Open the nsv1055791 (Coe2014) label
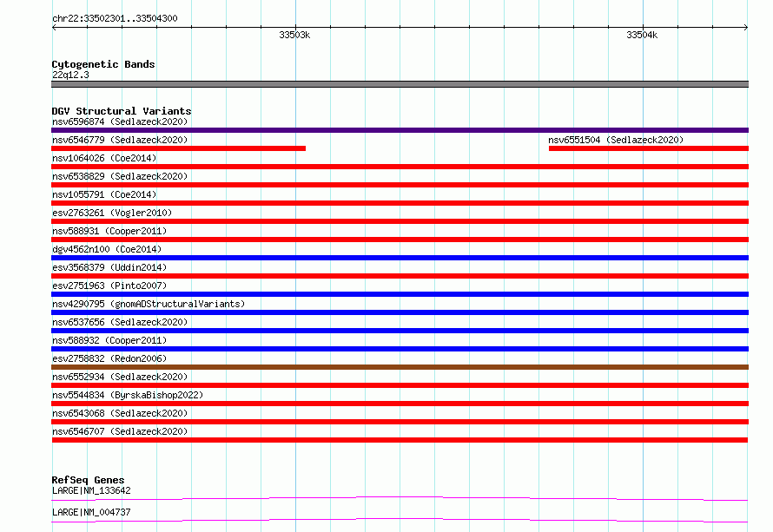 pyautogui.click(x=104, y=194)
